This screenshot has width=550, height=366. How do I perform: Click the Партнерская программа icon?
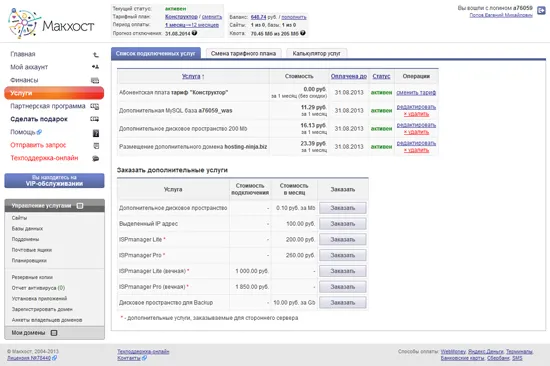pos(95,106)
